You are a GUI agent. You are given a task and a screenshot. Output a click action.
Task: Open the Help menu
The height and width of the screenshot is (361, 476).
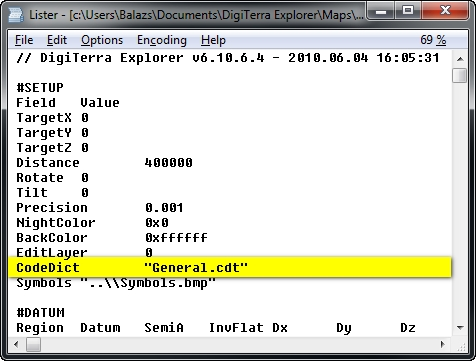coord(213,40)
